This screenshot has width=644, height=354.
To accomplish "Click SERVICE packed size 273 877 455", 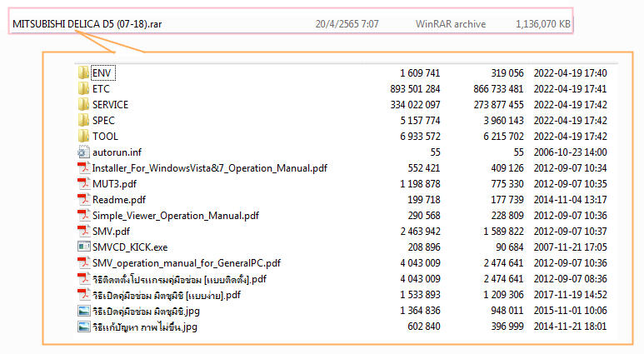I will (498, 105).
